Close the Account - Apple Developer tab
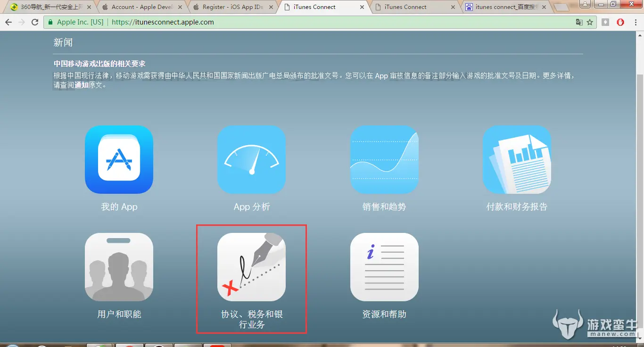Viewport: 644px width, 347px height. click(180, 7)
